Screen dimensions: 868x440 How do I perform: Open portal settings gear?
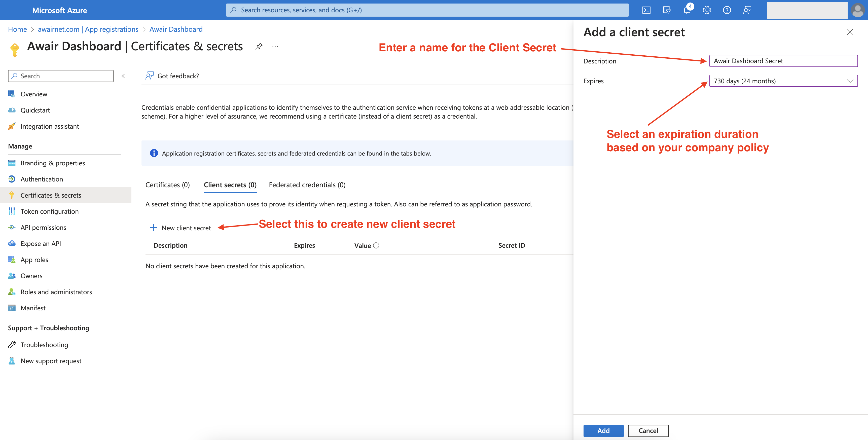pyautogui.click(x=707, y=10)
